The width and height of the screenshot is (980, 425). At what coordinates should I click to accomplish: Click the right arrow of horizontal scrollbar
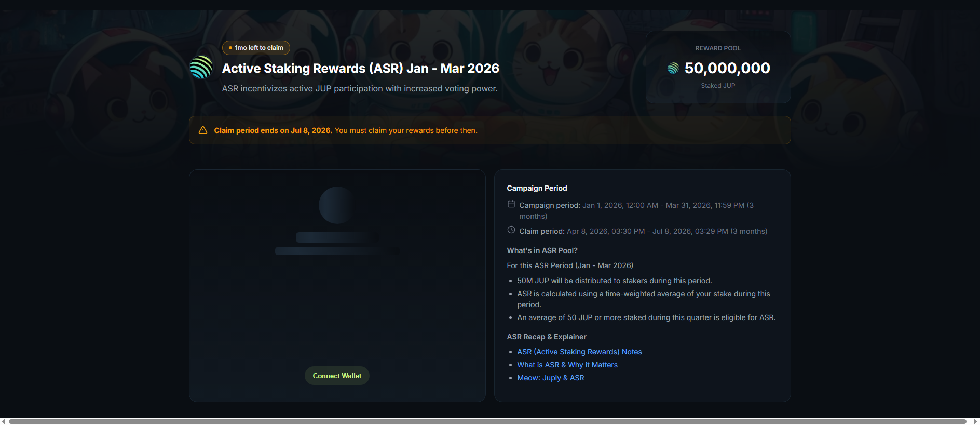[x=975, y=421]
